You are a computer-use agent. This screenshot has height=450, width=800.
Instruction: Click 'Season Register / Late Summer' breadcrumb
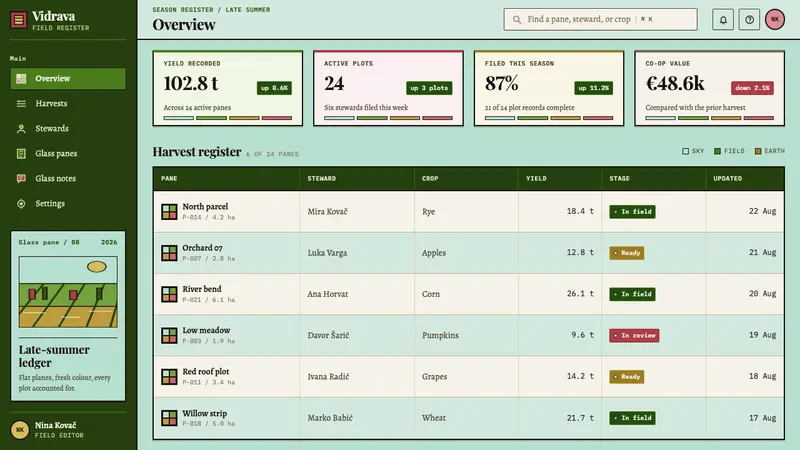211,10
